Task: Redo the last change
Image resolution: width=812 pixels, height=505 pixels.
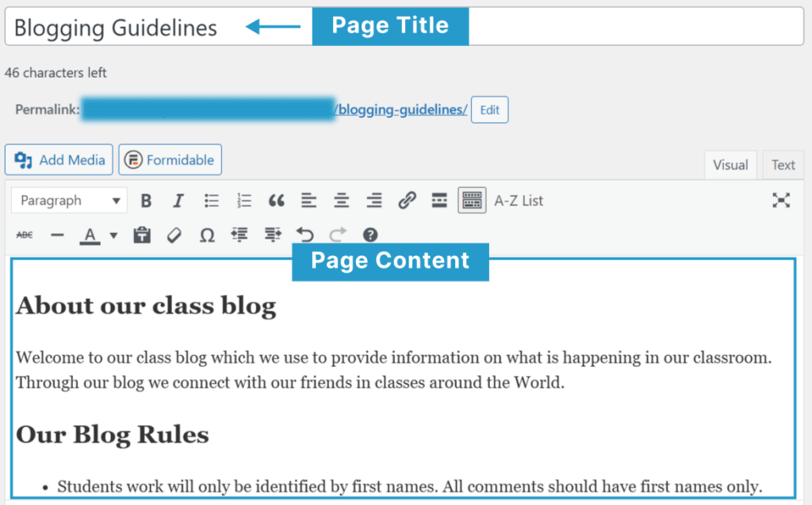Action: tap(338, 235)
